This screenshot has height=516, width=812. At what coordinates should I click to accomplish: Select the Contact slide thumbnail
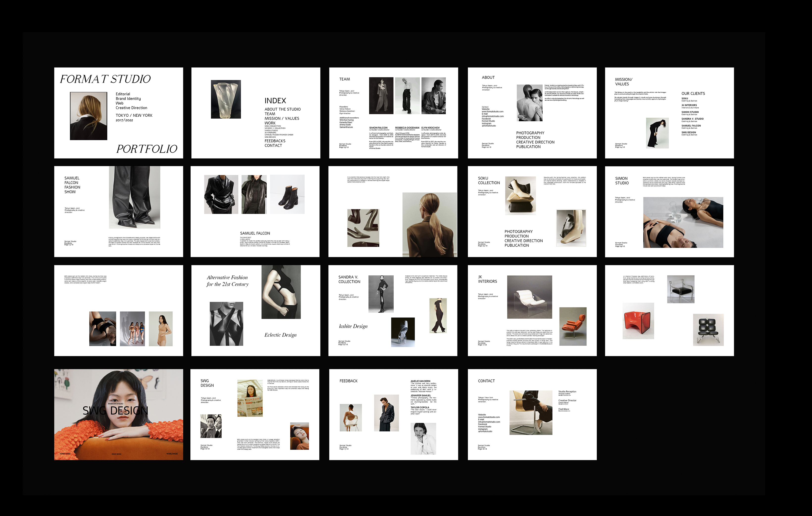point(532,414)
